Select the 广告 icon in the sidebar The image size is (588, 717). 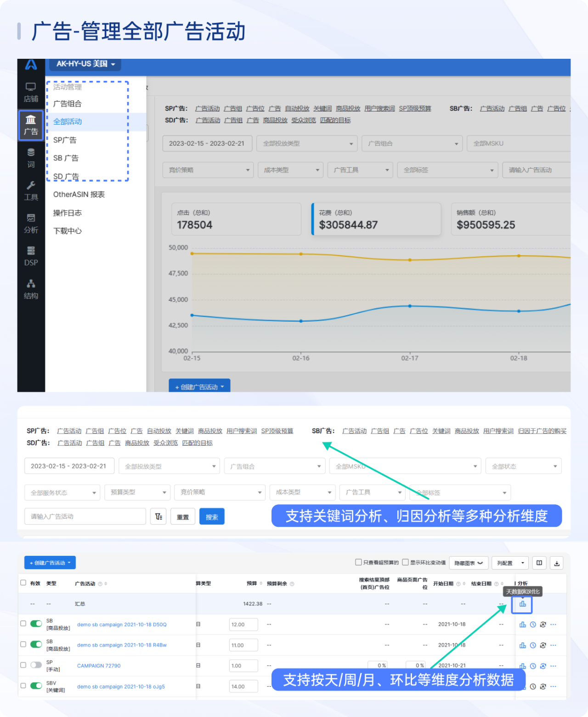point(31,125)
